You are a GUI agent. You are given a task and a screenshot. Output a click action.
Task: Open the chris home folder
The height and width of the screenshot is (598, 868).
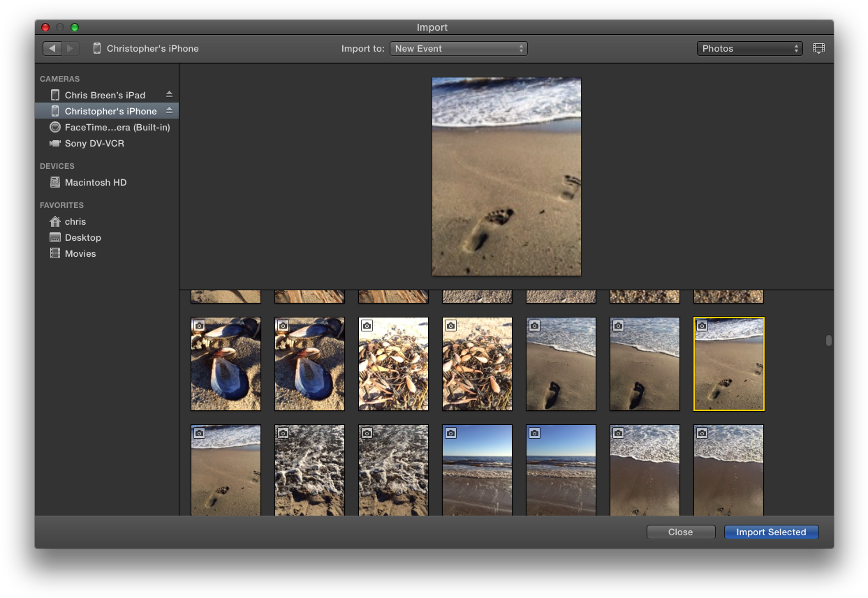(x=107, y=221)
